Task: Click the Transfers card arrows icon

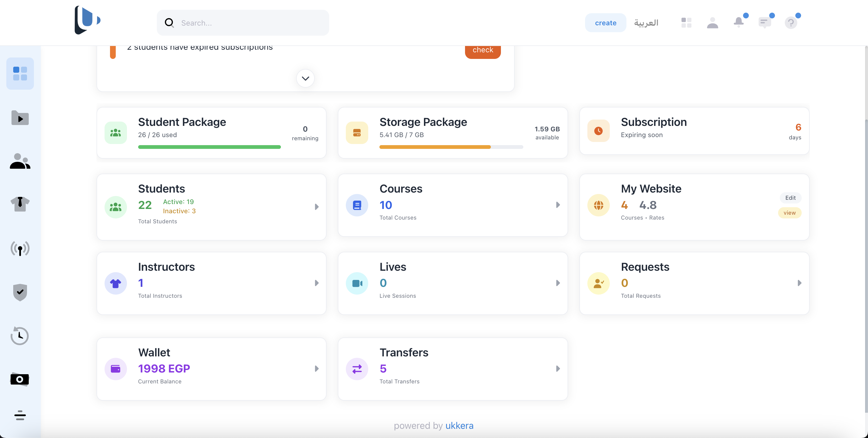Action: 357,369
